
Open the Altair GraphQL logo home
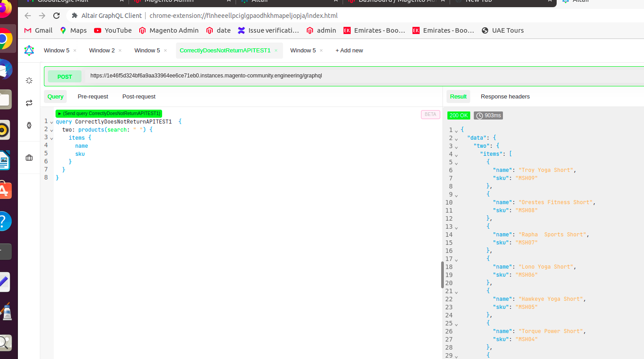click(x=29, y=50)
